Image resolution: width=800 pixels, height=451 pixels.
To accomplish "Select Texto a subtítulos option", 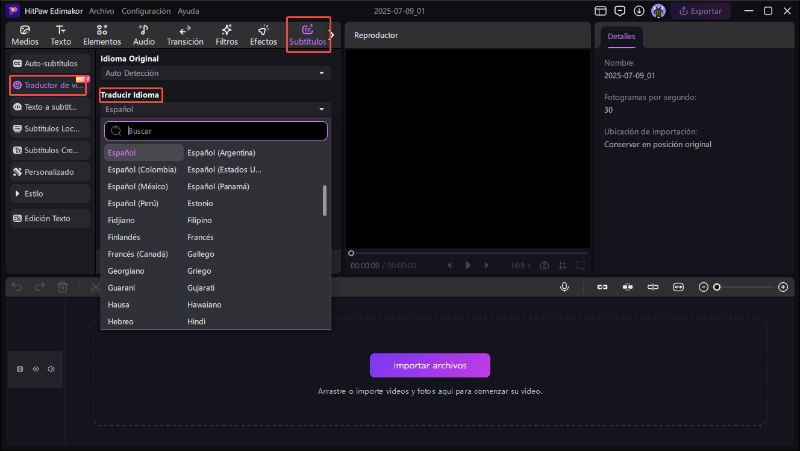I will coord(49,107).
